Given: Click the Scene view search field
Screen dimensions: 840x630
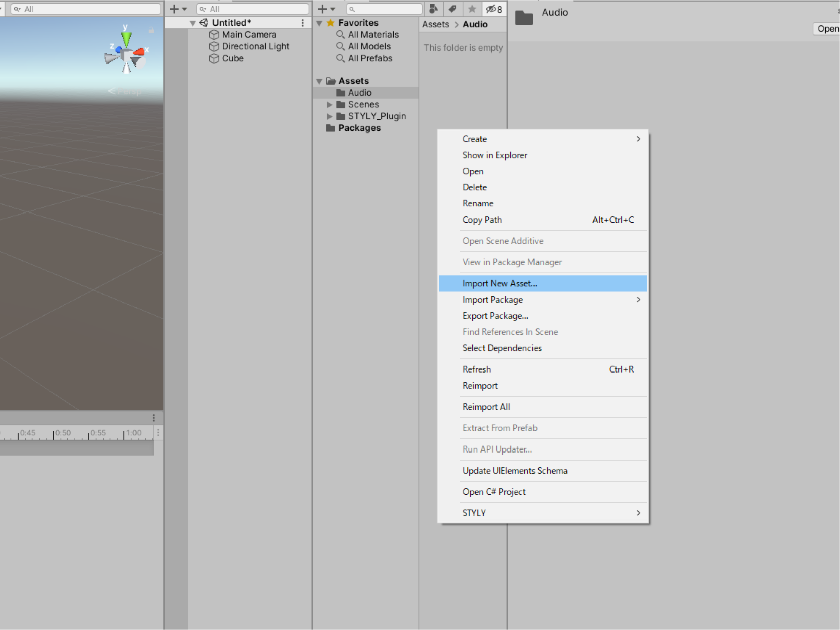Looking at the screenshot, I should coord(86,9).
